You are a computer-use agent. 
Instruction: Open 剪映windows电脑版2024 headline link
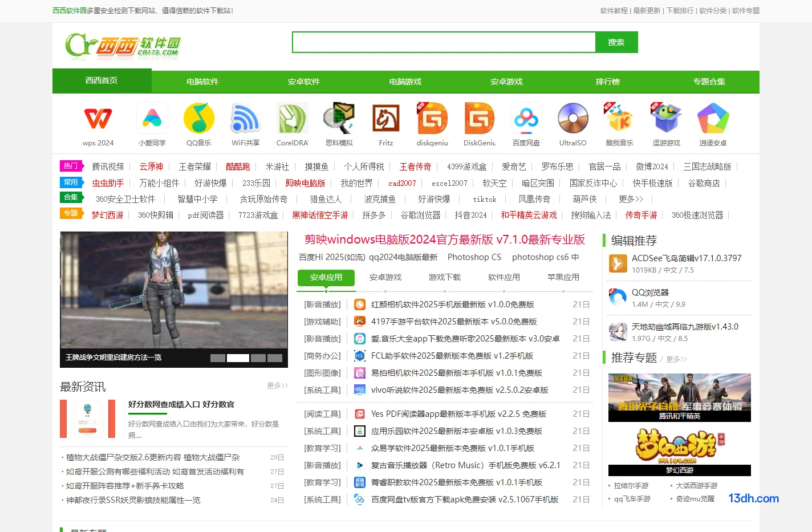point(445,239)
